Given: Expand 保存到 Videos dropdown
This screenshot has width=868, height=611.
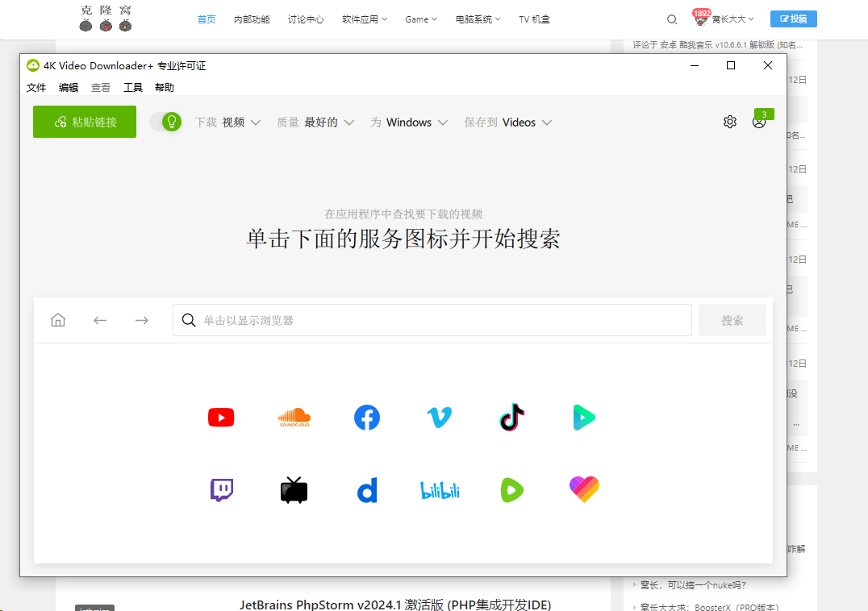Looking at the screenshot, I should point(507,123).
